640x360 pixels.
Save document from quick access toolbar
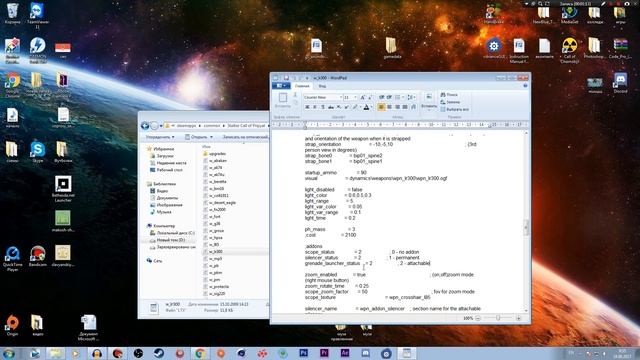(286, 78)
